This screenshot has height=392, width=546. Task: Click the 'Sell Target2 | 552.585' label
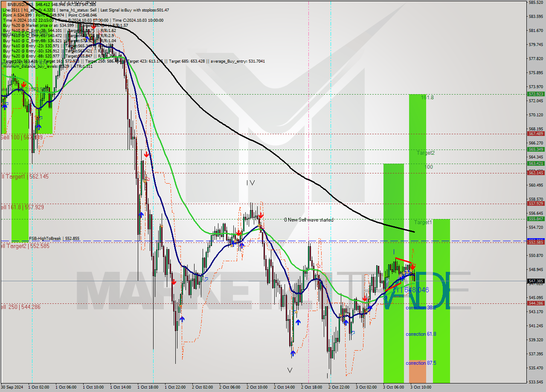click(25, 246)
